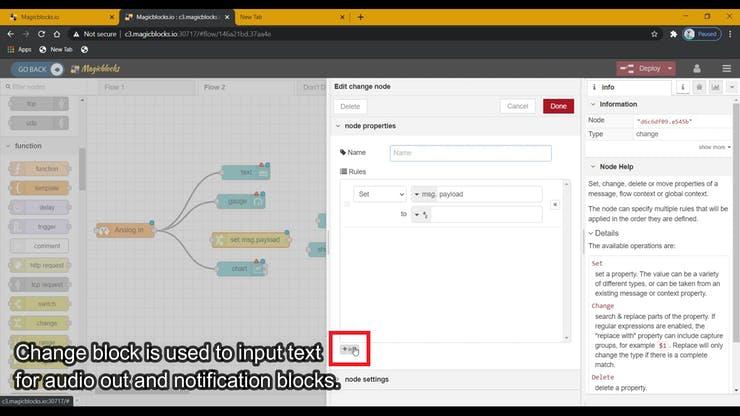
Task: Open the Apps bookmarks shortcut
Action: 19,50
